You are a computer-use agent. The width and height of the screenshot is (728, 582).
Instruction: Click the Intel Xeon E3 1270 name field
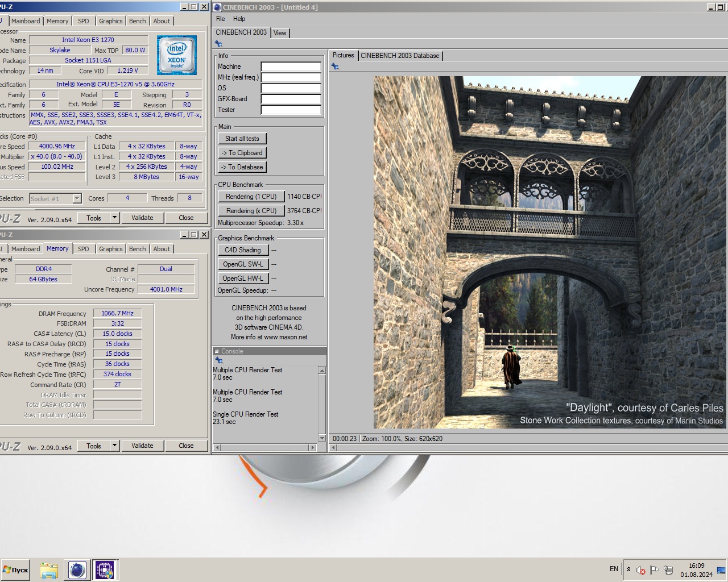88,40
